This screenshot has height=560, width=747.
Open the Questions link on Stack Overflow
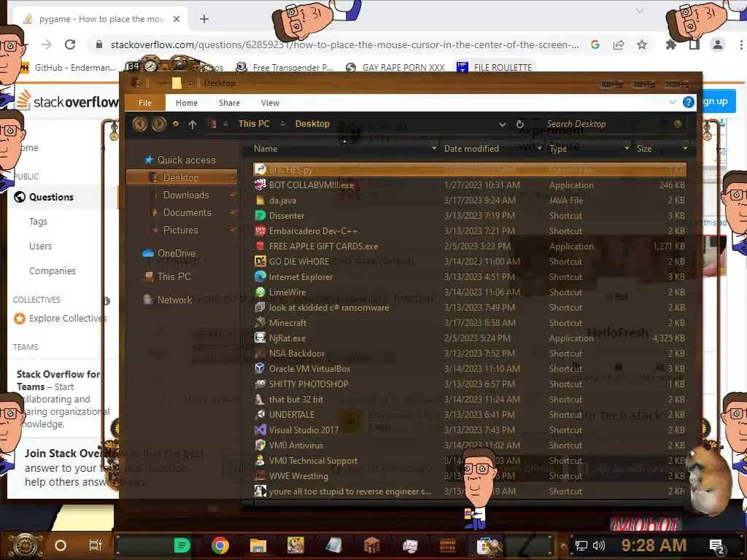pyautogui.click(x=51, y=197)
